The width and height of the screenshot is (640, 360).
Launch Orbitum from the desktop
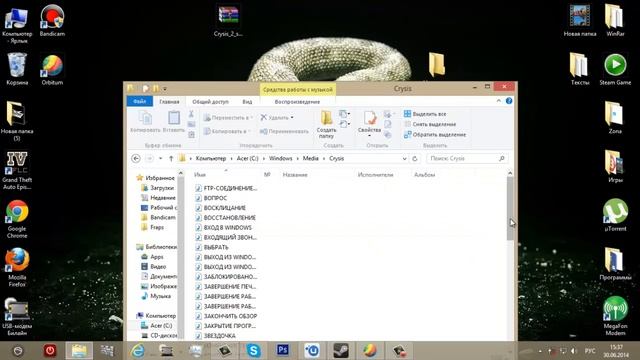pyautogui.click(x=52, y=69)
